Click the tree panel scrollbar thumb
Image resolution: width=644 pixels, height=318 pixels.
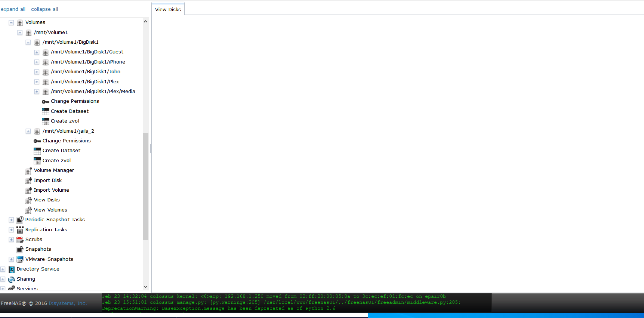(x=146, y=186)
